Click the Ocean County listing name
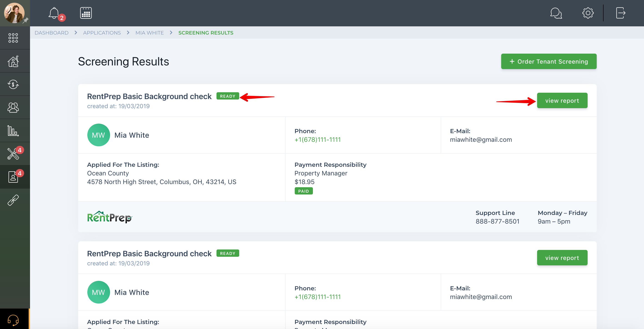Screen dimensions: 644x329 pyautogui.click(x=108, y=173)
